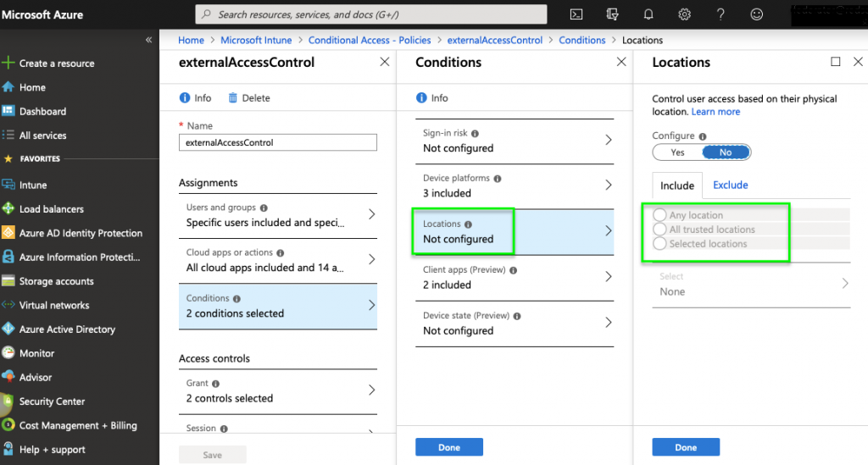Select Any location radio button
Screen dimensions: 868x465
(659, 215)
